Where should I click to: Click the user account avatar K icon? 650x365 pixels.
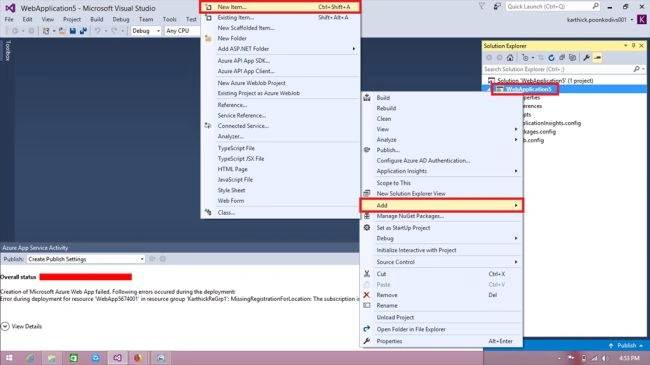(642, 19)
